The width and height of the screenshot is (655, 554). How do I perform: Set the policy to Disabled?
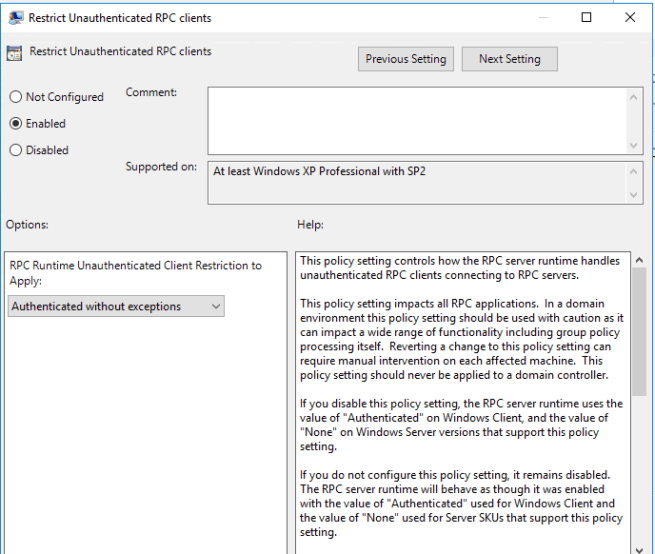(x=15, y=150)
